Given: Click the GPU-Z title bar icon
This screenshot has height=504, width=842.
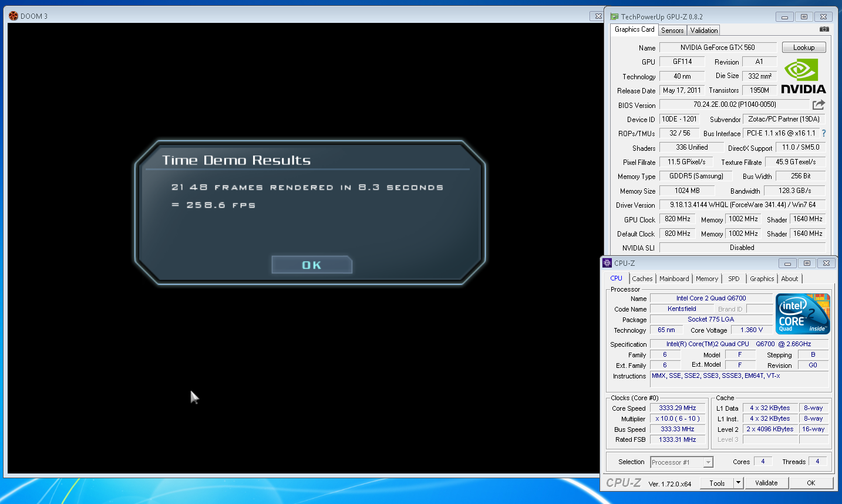Looking at the screenshot, I should [614, 16].
